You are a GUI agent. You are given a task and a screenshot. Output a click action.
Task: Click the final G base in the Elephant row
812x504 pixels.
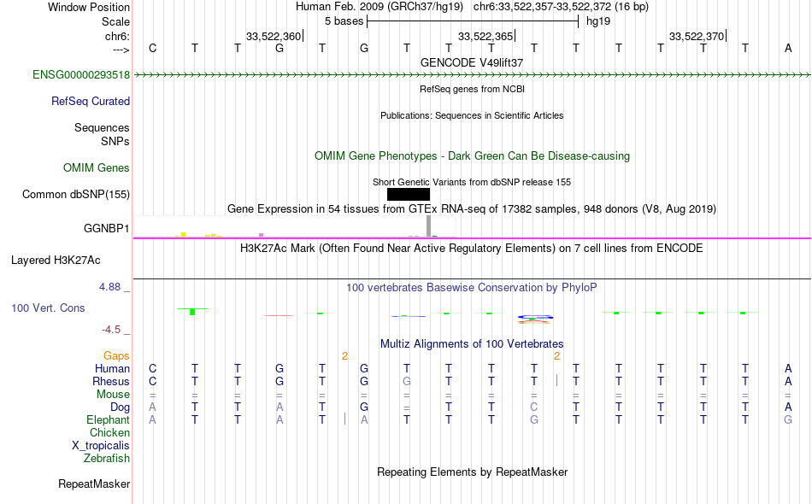pos(788,419)
